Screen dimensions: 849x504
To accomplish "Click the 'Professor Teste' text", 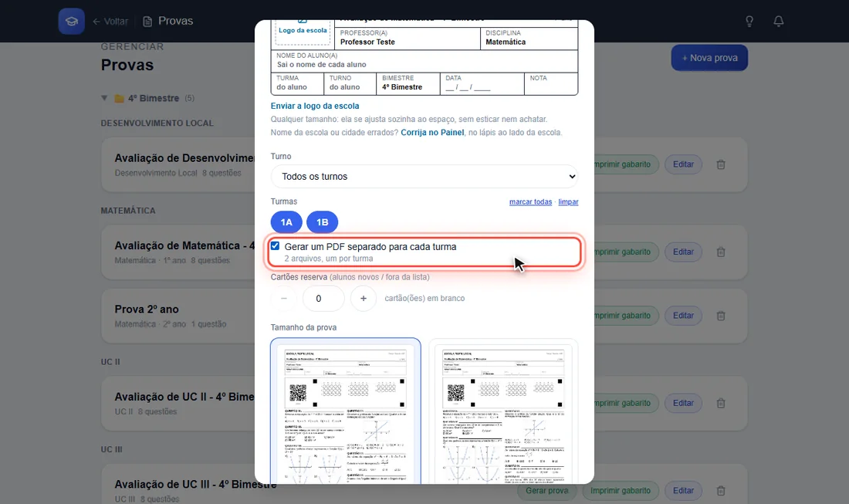I will tap(367, 42).
